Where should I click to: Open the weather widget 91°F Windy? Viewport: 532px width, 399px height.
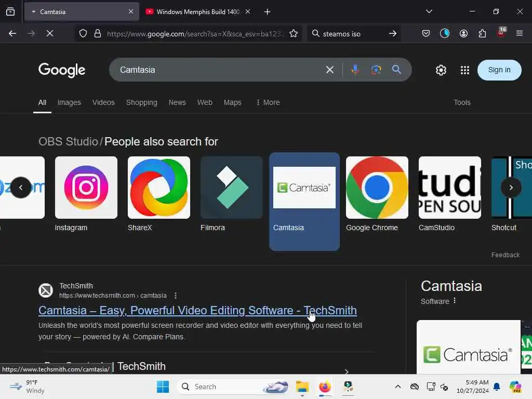click(x=27, y=387)
